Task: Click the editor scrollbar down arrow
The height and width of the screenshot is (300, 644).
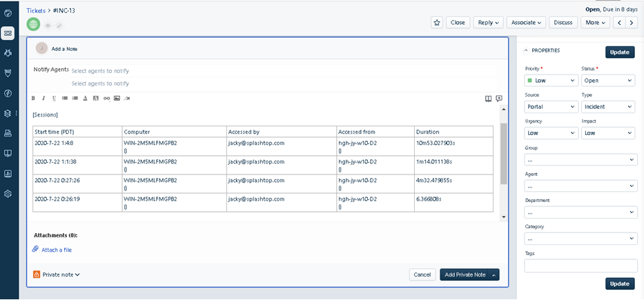Action: 504,217
